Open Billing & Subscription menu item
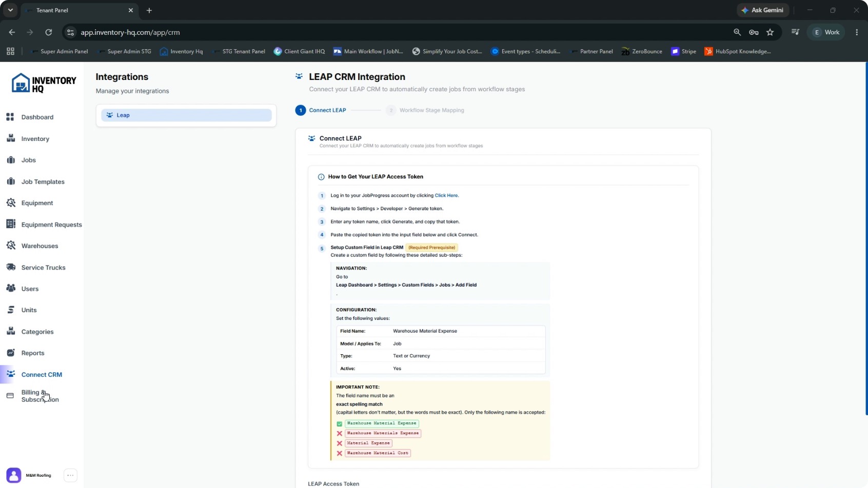 click(x=40, y=396)
